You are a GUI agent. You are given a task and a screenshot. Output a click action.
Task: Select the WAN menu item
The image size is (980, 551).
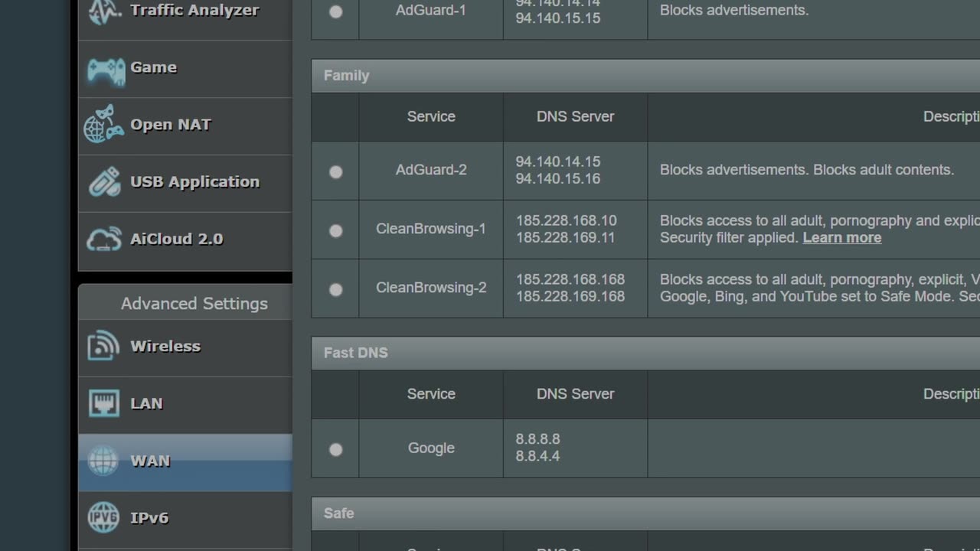coord(185,462)
